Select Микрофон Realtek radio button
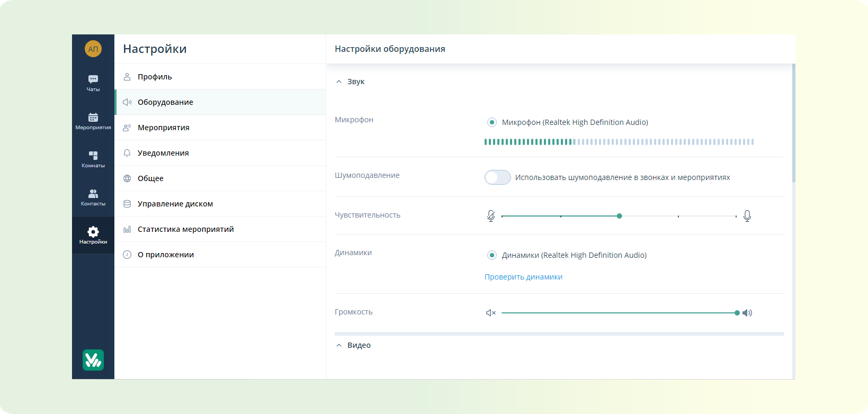 (492, 122)
